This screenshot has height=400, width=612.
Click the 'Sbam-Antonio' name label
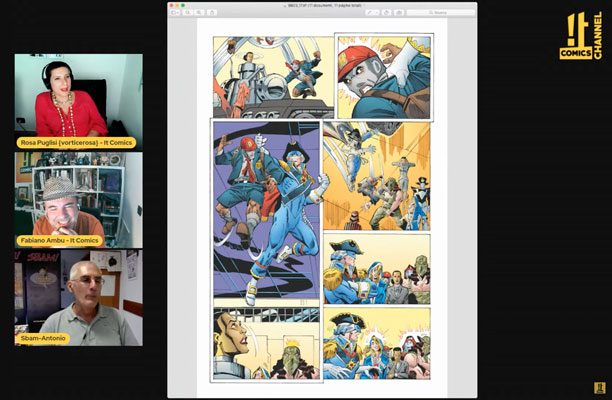(43, 338)
